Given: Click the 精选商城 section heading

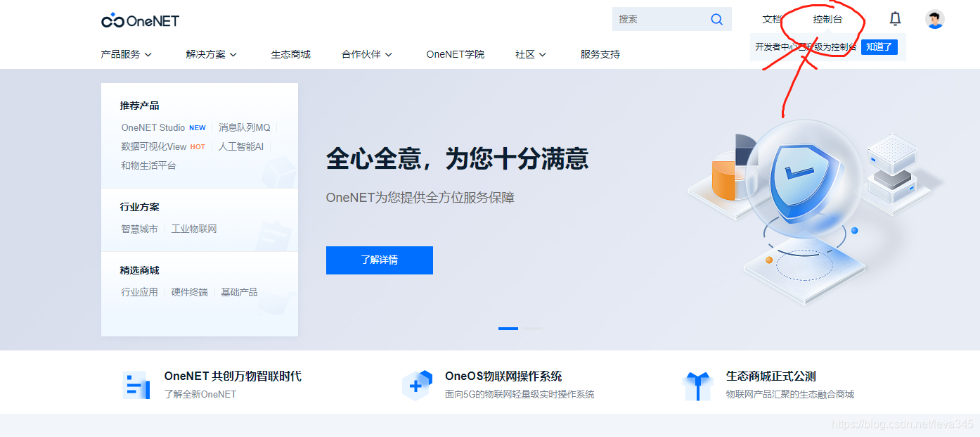Looking at the screenshot, I should pyautogui.click(x=139, y=270).
